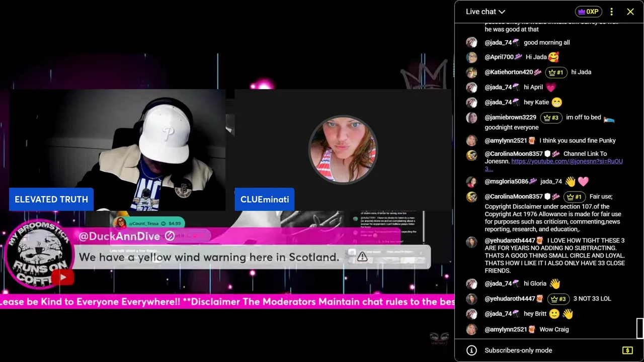
Task: Click the moderator shield beside Channel Link message
Action: tap(547, 154)
